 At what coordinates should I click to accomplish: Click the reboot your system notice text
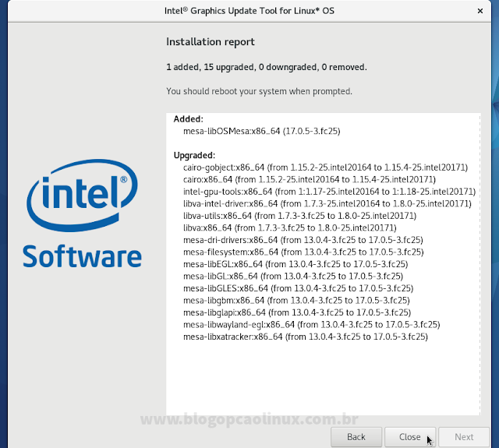[259, 91]
